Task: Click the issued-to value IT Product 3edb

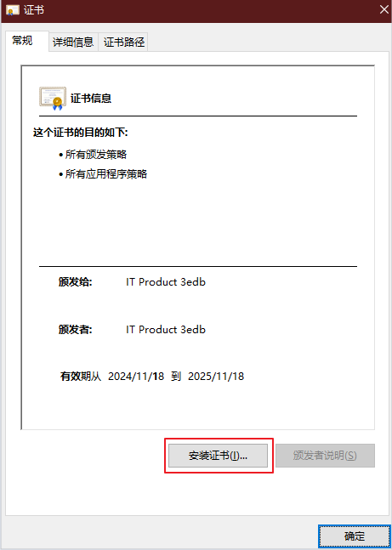Action: (x=166, y=282)
